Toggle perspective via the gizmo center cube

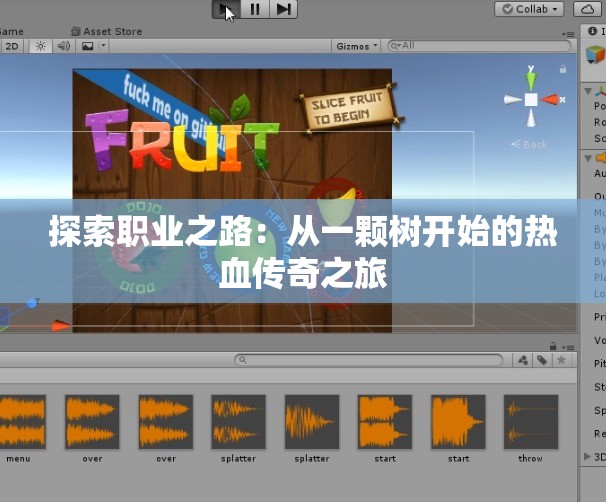(531, 100)
